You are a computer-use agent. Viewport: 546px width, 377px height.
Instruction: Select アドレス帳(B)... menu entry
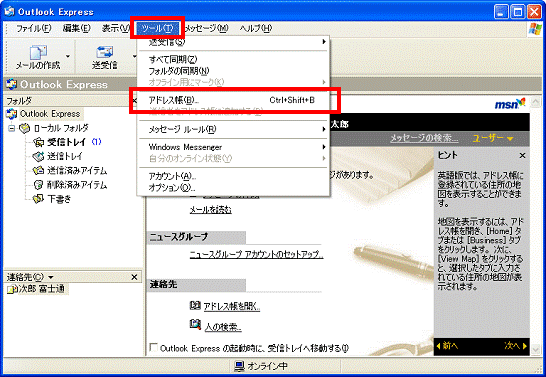pos(233,100)
